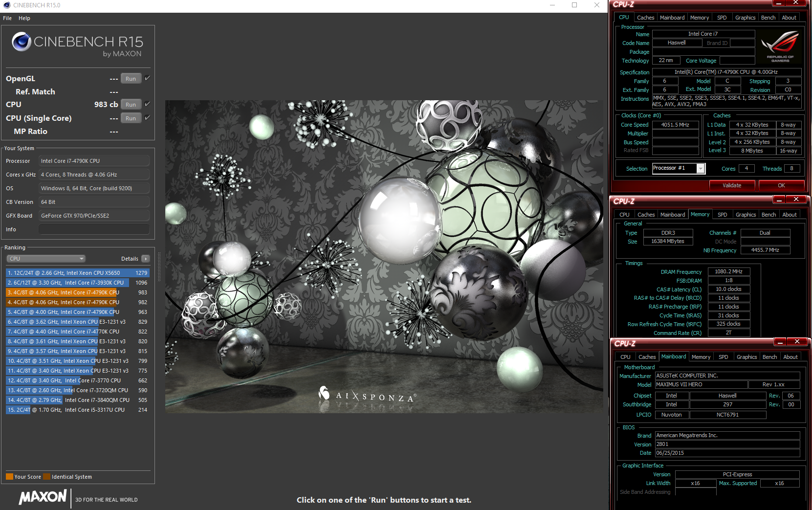
Task: Click the Validate button in CPU-Z
Action: 732,185
